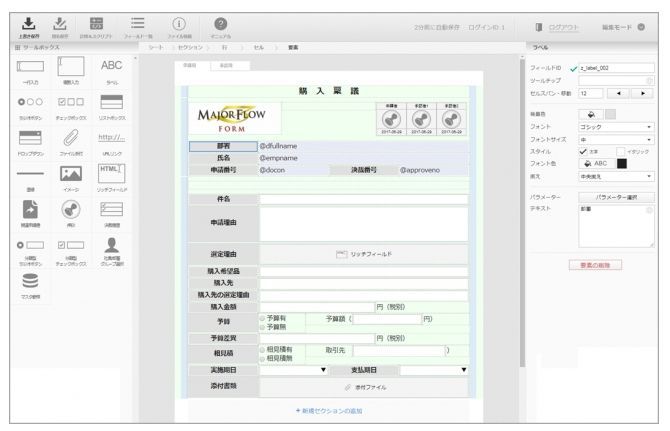Open the font size dropdown

coord(620,140)
